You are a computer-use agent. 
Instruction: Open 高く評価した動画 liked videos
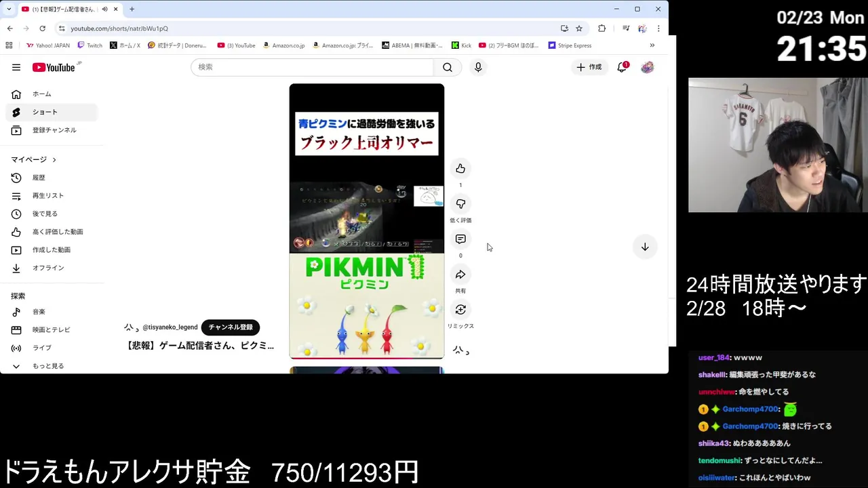pyautogui.click(x=52, y=232)
